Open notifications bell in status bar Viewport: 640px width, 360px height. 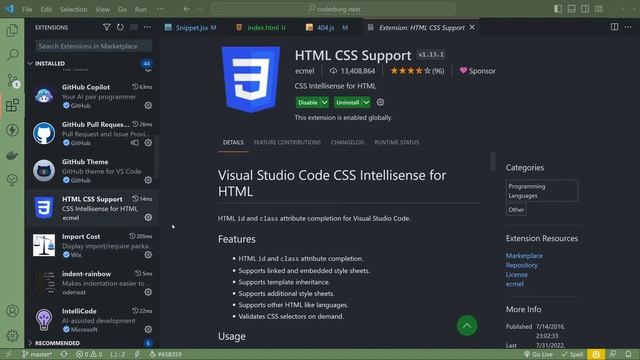(x=629, y=354)
